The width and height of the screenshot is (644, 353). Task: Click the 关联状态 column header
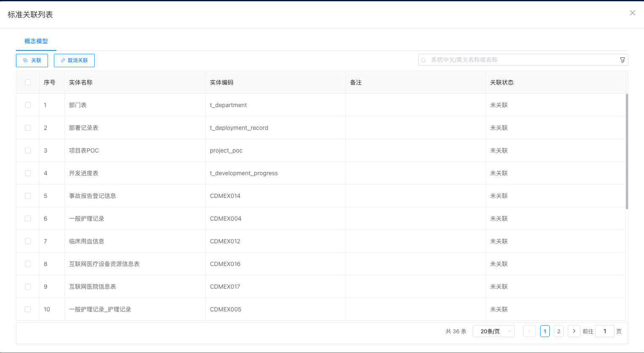click(502, 82)
